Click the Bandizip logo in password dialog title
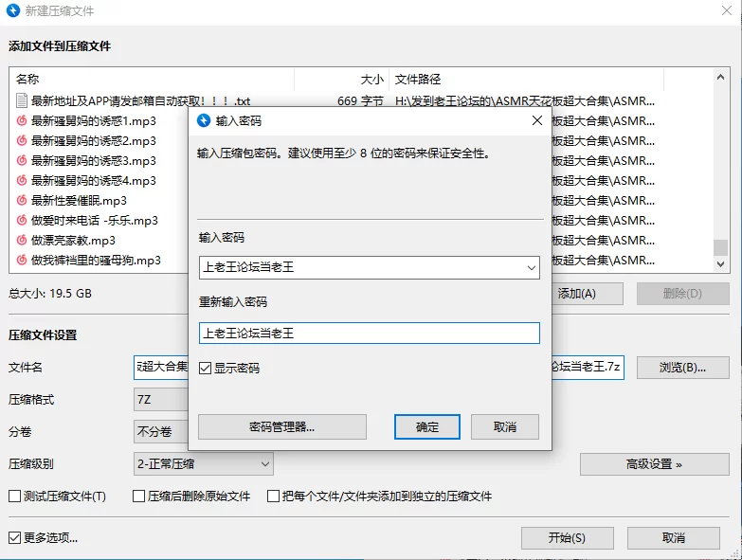 click(204, 120)
